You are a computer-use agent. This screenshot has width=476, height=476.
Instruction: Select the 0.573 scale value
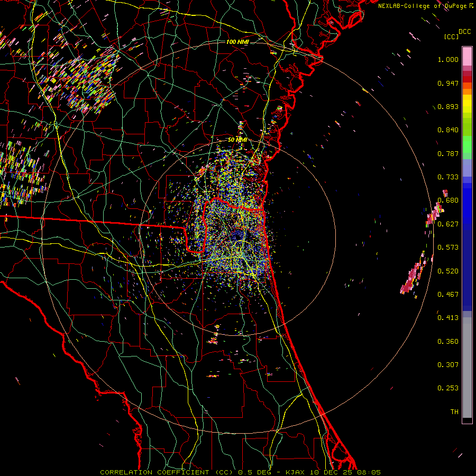448,248
